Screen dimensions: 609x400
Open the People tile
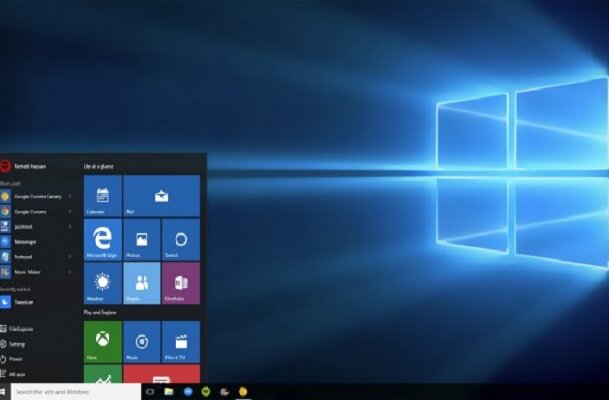[x=142, y=283]
